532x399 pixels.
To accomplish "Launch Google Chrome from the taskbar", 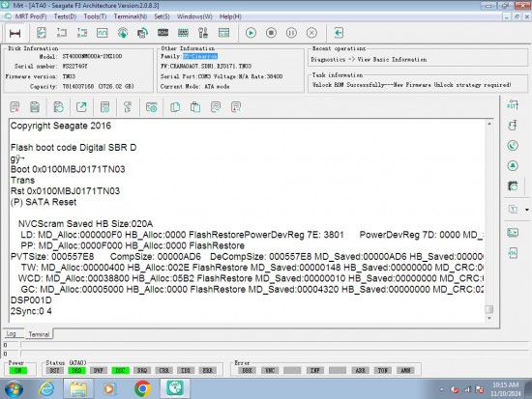I will (x=143, y=388).
